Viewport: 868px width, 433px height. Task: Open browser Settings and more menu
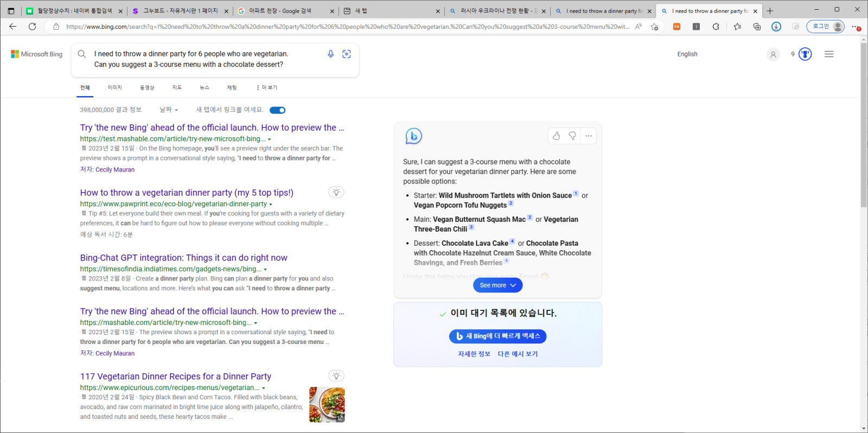tap(856, 26)
